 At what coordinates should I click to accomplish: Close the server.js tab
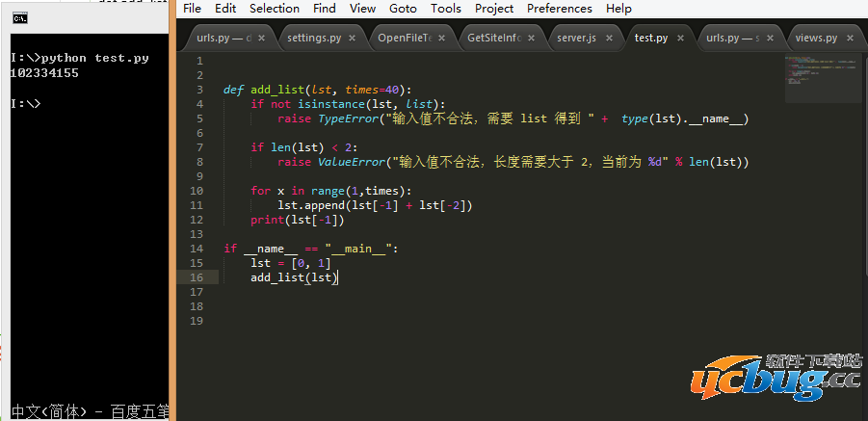click(607, 39)
